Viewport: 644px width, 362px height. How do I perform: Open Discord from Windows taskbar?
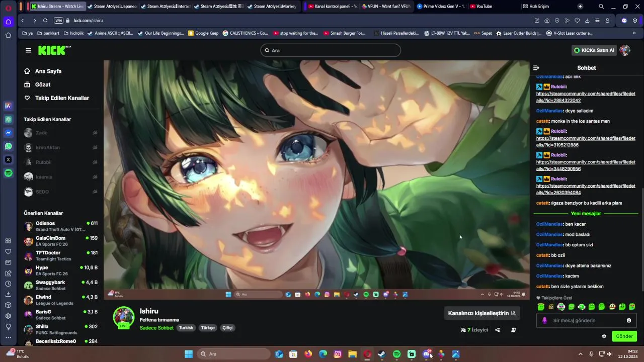tap(427, 354)
